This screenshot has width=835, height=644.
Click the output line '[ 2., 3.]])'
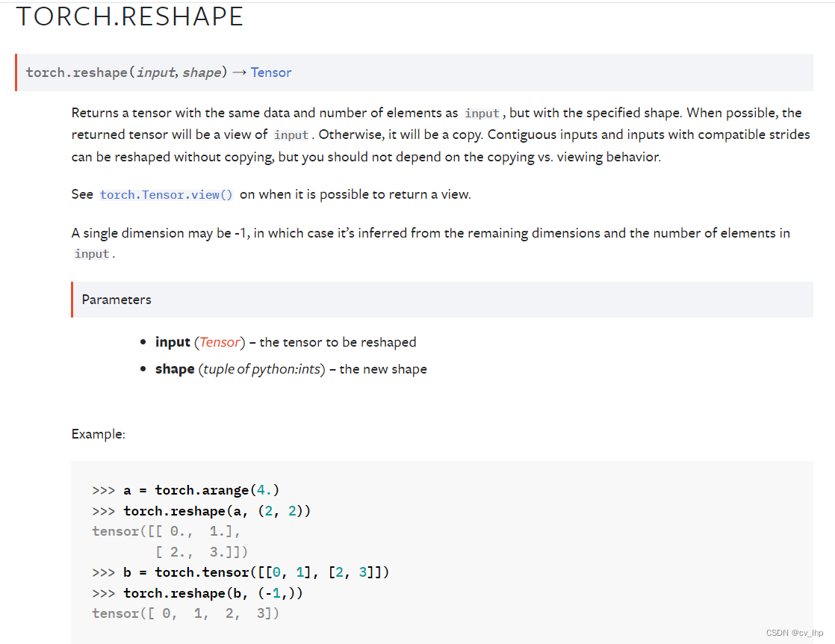(x=202, y=552)
